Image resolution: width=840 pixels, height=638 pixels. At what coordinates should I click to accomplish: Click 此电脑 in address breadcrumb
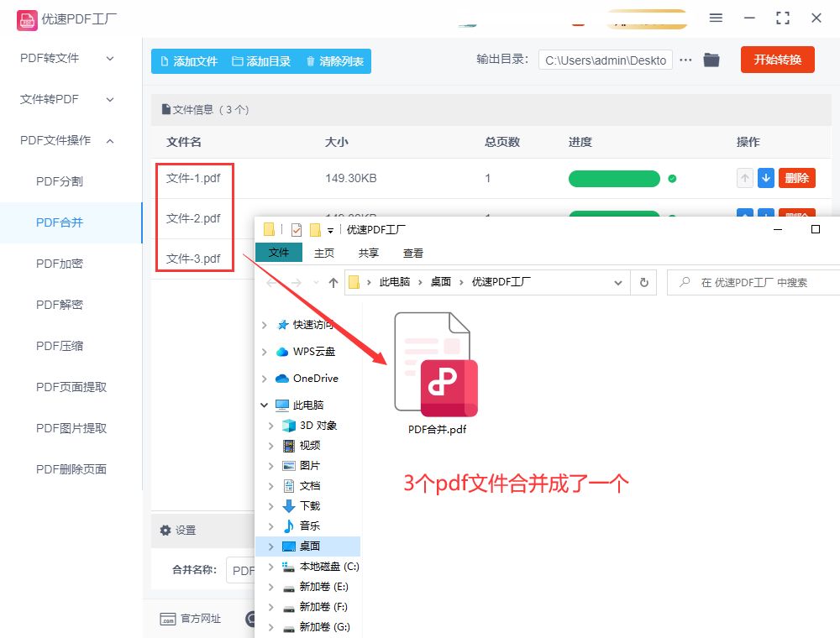pos(395,282)
